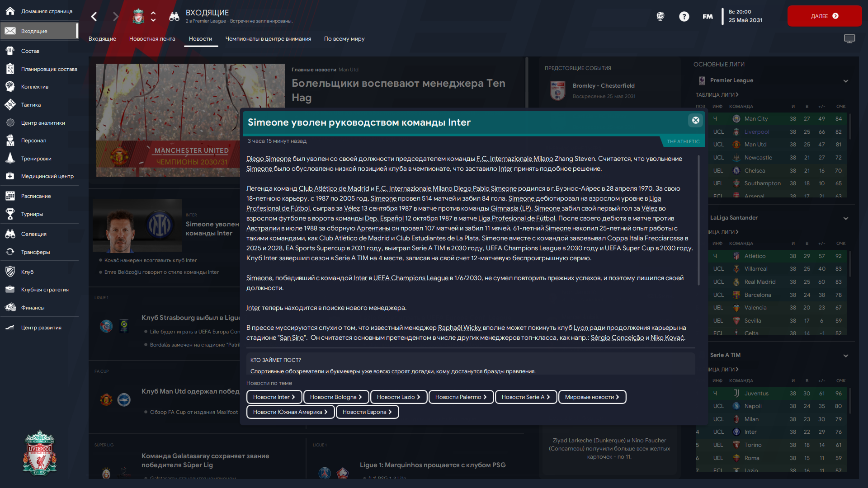Click the world globe search icon in header
This screenshot has width=868, height=488.
point(660,17)
